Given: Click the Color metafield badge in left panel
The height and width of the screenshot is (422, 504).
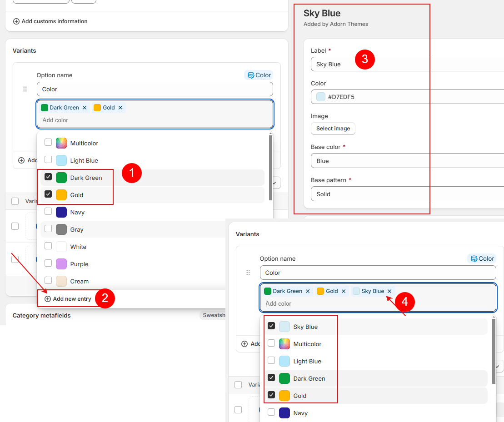Looking at the screenshot, I should click(259, 75).
